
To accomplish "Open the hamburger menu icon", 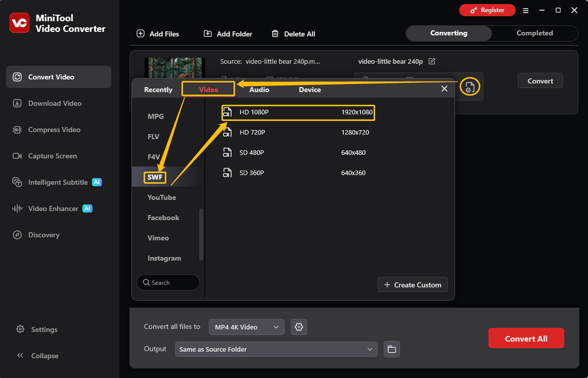I will (x=526, y=11).
